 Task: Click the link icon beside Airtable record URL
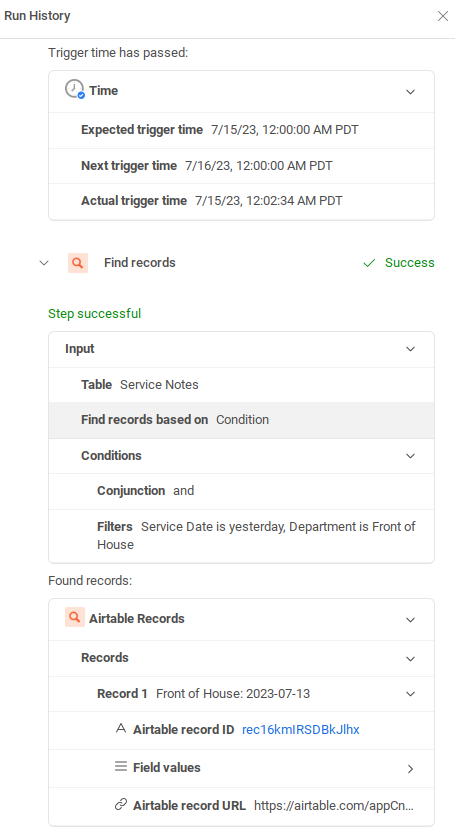121,805
